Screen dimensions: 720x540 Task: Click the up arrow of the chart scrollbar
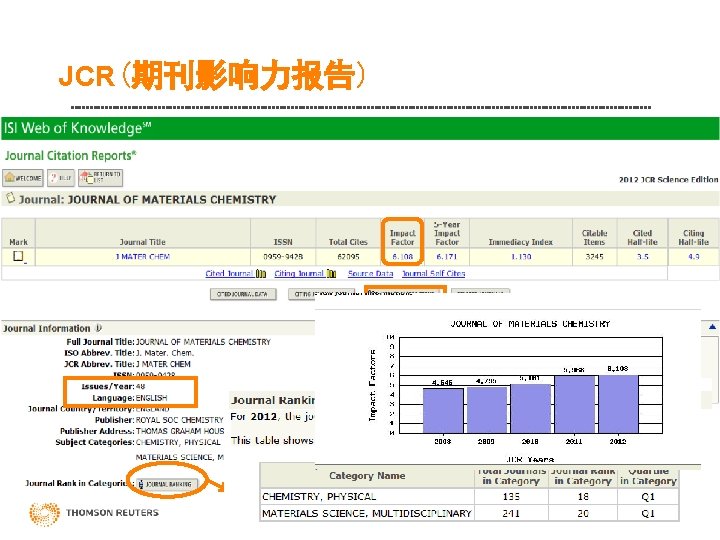tap(712, 327)
